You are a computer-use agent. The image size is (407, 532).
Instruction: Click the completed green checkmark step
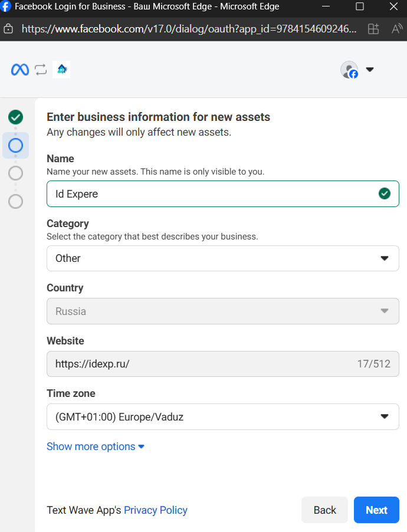[x=16, y=117]
